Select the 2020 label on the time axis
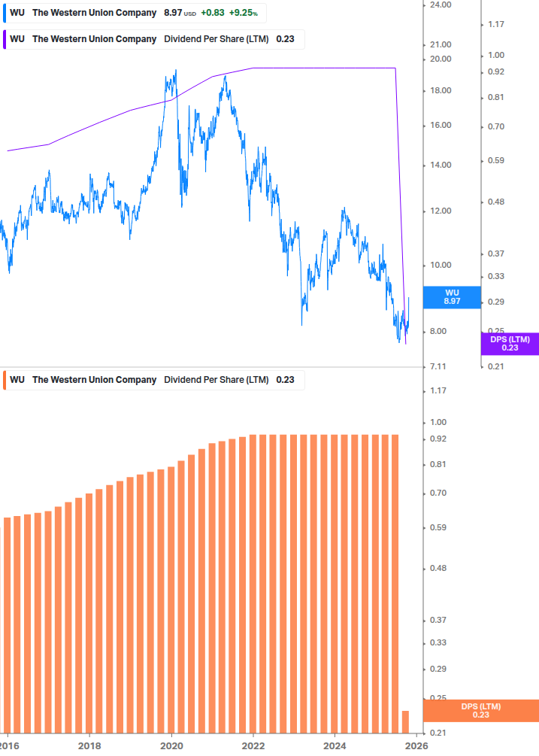539x756 pixels. pos(171,745)
